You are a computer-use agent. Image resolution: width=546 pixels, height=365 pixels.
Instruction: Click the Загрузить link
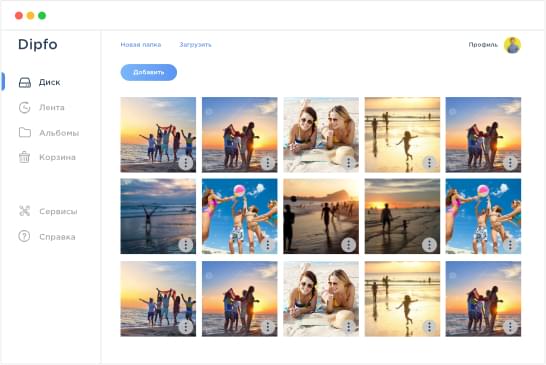pyautogui.click(x=195, y=45)
